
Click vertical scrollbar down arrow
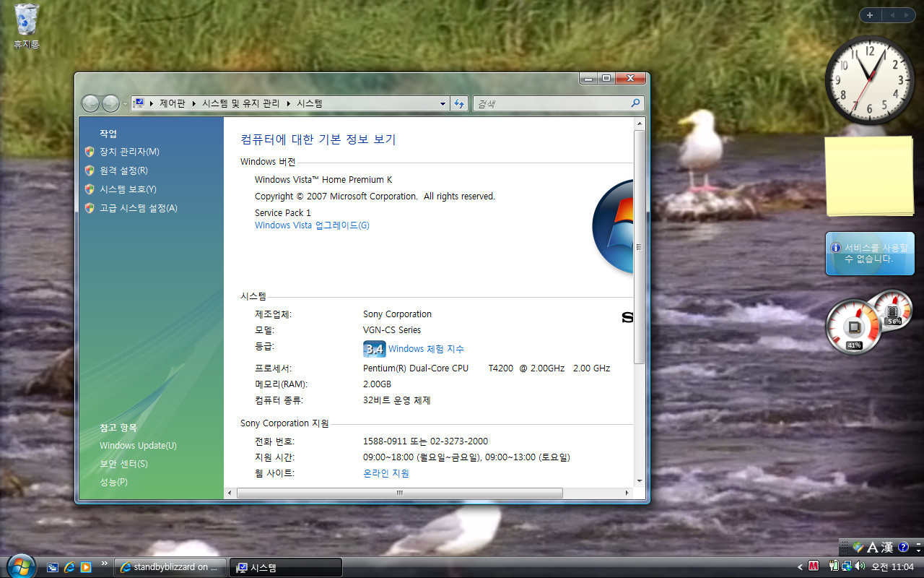tap(639, 480)
